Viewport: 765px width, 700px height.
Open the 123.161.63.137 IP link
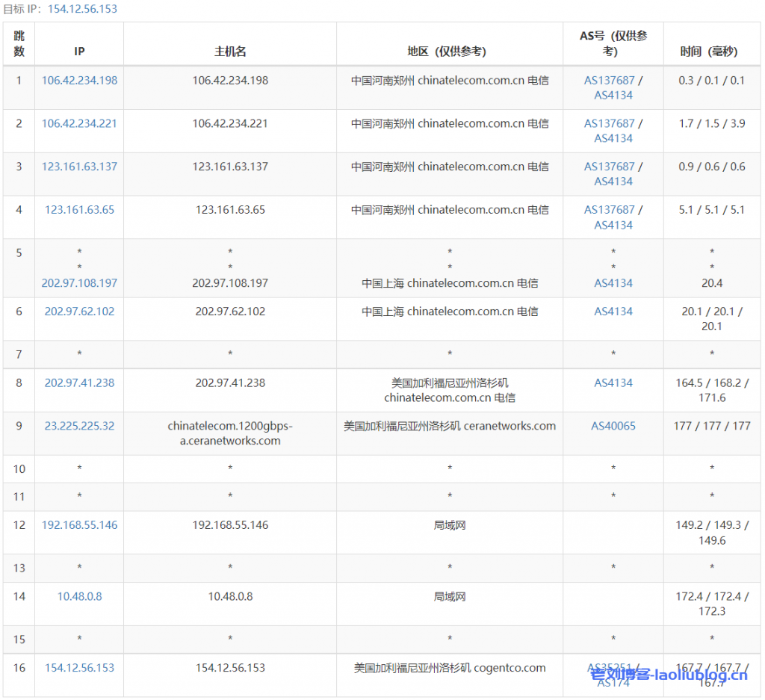(79, 167)
